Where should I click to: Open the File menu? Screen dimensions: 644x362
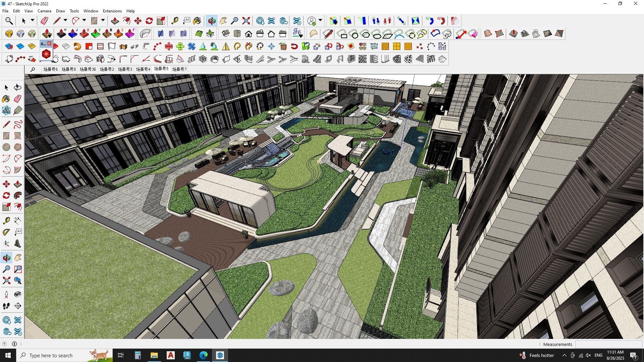click(5, 11)
